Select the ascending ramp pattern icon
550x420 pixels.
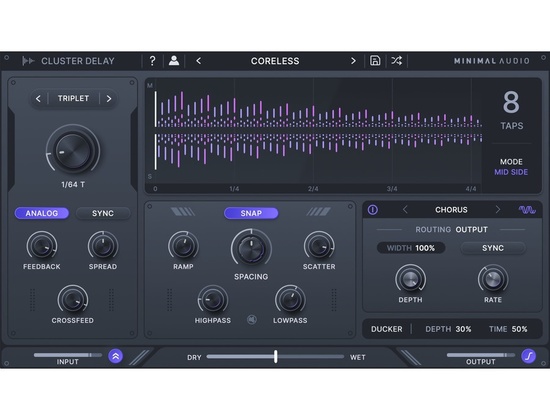pyautogui.click(x=318, y=212)
